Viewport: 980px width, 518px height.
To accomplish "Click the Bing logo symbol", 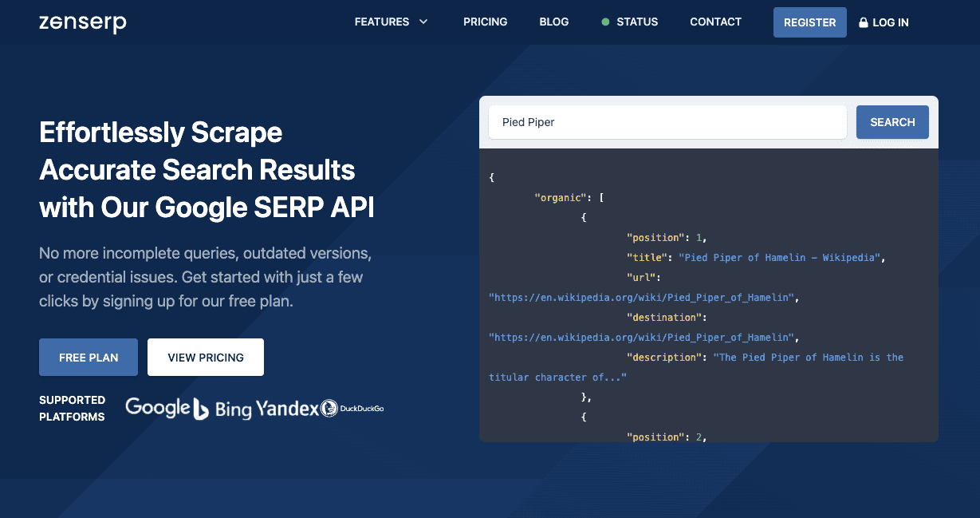I will click(202, 407).
